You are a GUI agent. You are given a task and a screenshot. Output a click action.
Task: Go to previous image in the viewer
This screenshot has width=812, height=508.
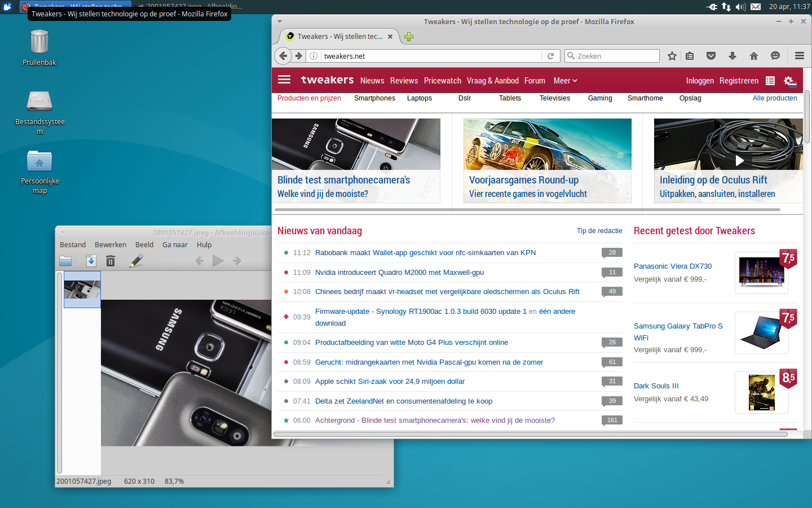(x=199, y=261)
